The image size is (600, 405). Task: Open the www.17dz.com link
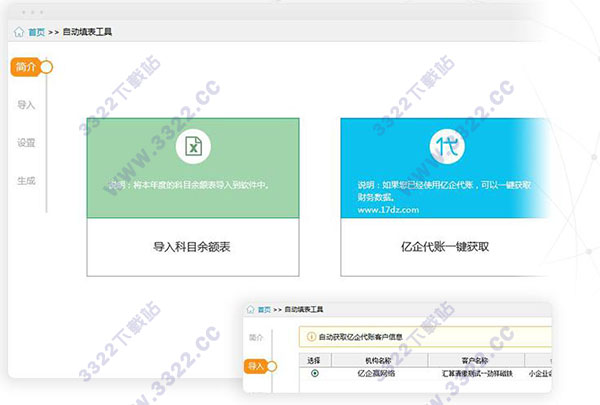(x=388, y=210)
